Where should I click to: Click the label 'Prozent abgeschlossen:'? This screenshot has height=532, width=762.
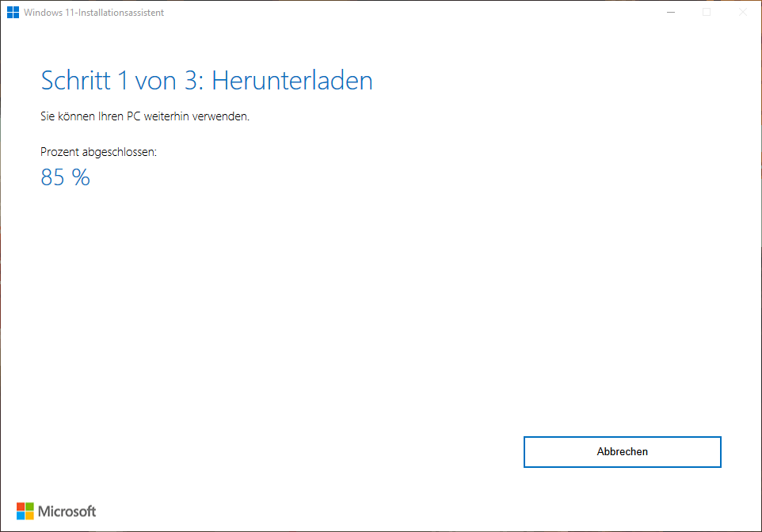(99, 152)
